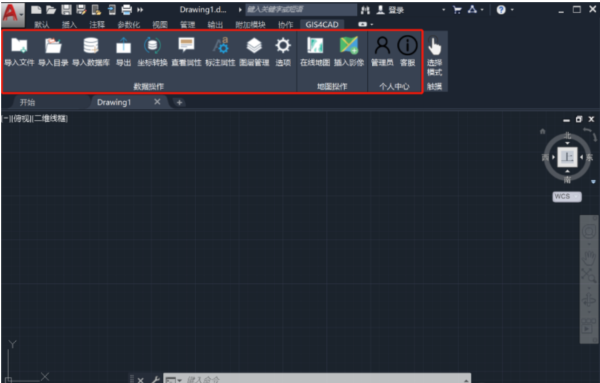
Task: Open the 二维线框 visual style menu
Action: coord(51,119)
